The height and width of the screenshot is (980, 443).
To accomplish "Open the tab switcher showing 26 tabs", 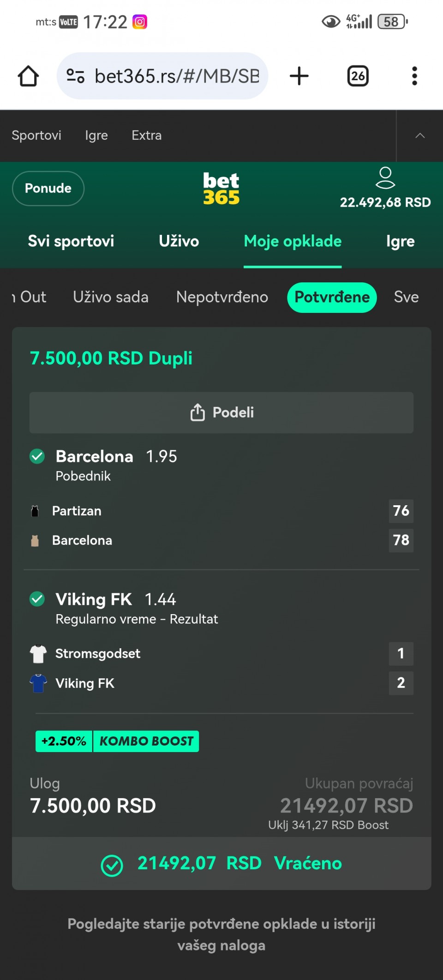I will click(358, 76).
